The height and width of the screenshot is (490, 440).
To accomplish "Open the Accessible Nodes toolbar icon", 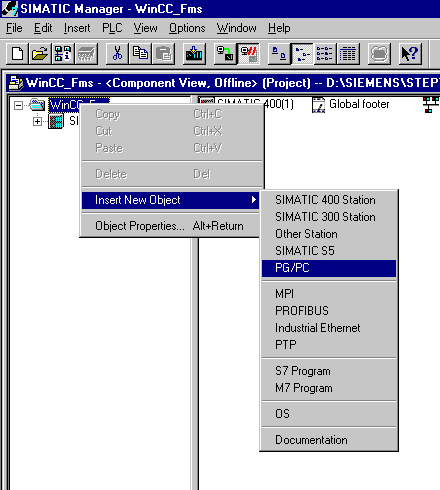I will coord(63,54).
